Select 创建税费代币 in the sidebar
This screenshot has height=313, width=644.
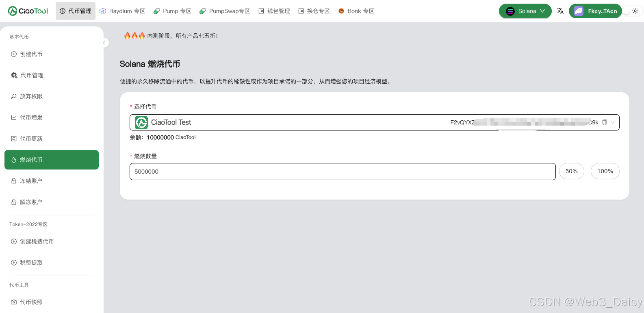[x=52, y=241]
